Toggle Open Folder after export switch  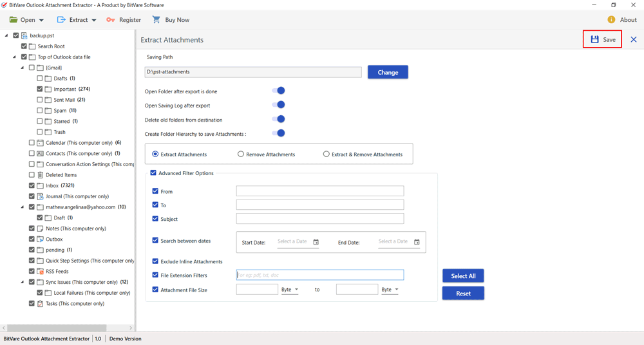tap(278, 91)
